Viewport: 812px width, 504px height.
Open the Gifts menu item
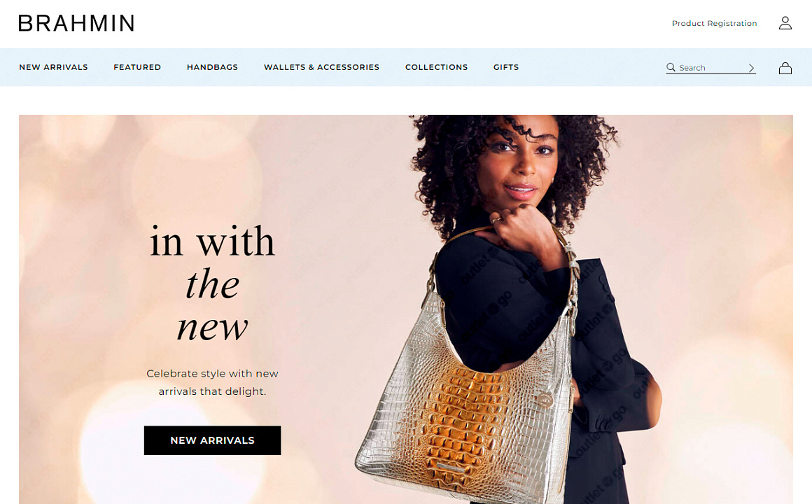click(506, 67)
